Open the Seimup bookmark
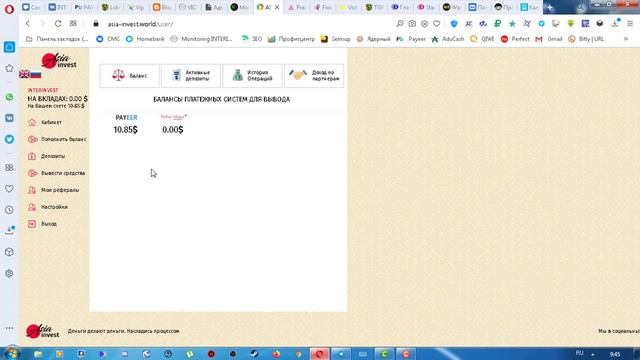 click(336, 39)
